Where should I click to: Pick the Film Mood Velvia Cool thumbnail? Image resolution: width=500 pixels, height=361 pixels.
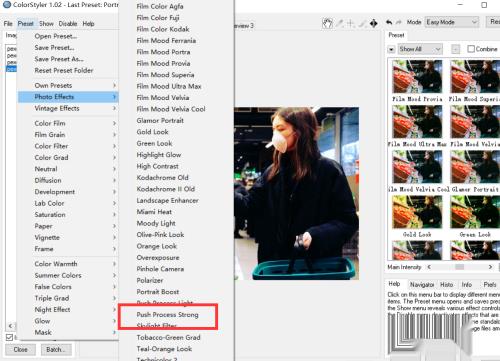coord(417,167)
